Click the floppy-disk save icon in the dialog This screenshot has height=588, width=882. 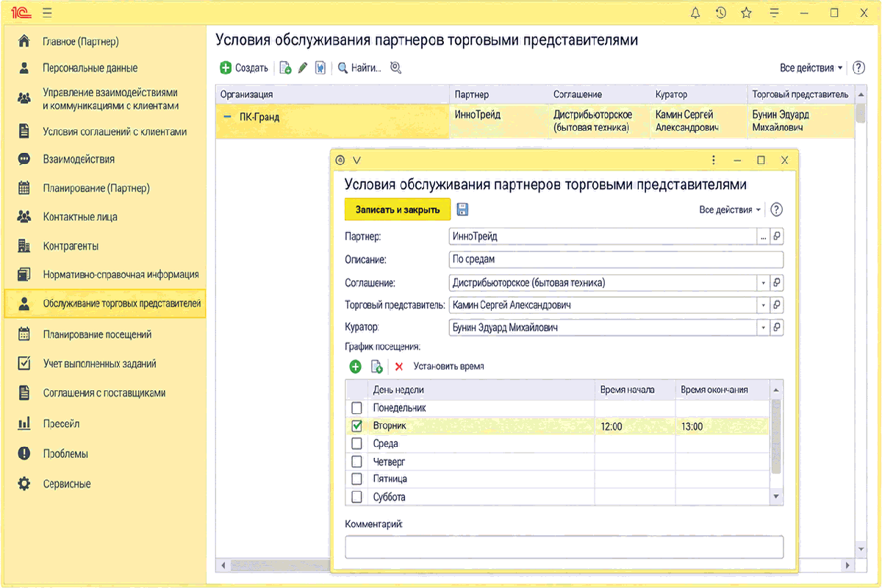(x=462, y=209)
